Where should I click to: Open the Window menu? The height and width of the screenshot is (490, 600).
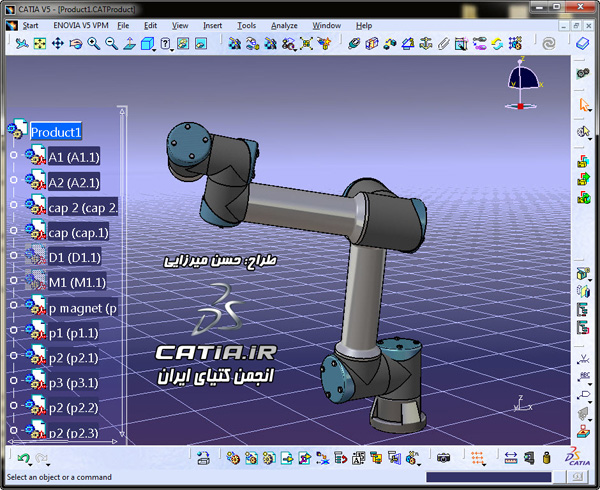point(326,26)
